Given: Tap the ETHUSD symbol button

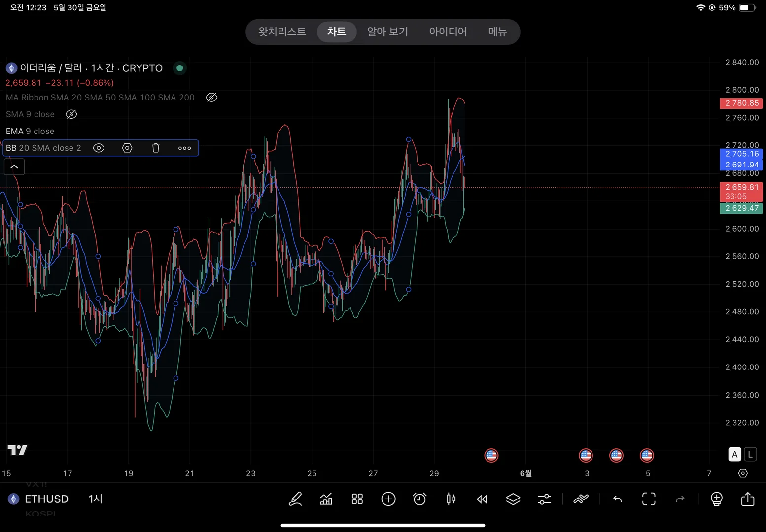Looking at the screenshot, I should pos(46,499).
